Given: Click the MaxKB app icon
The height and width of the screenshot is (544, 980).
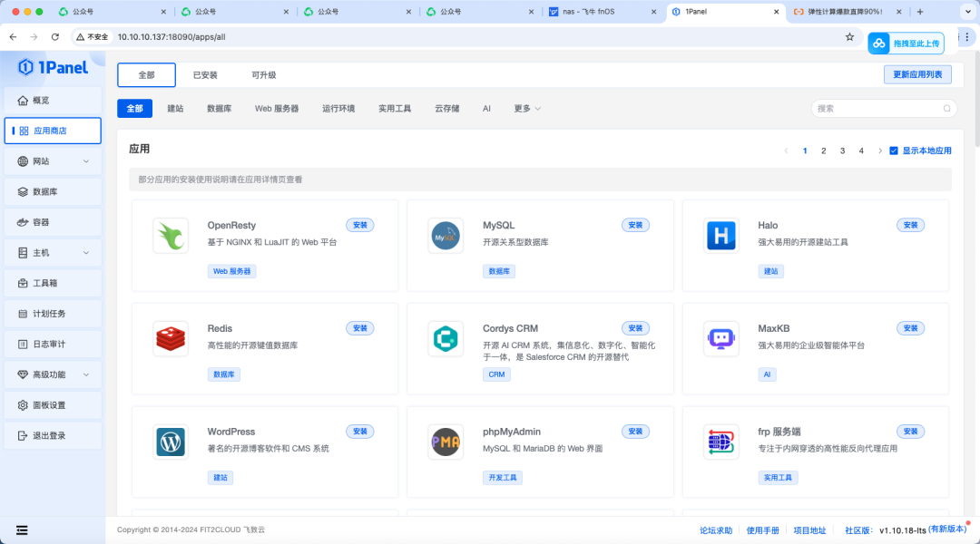Looking at the screenshot, I should coord(720,339).
